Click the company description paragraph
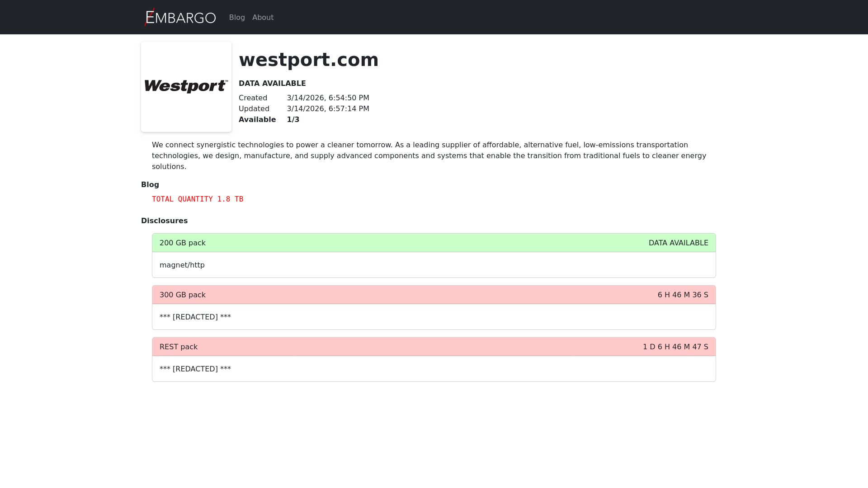Viewport: 868px width, 488px height. tap(429, 155)
